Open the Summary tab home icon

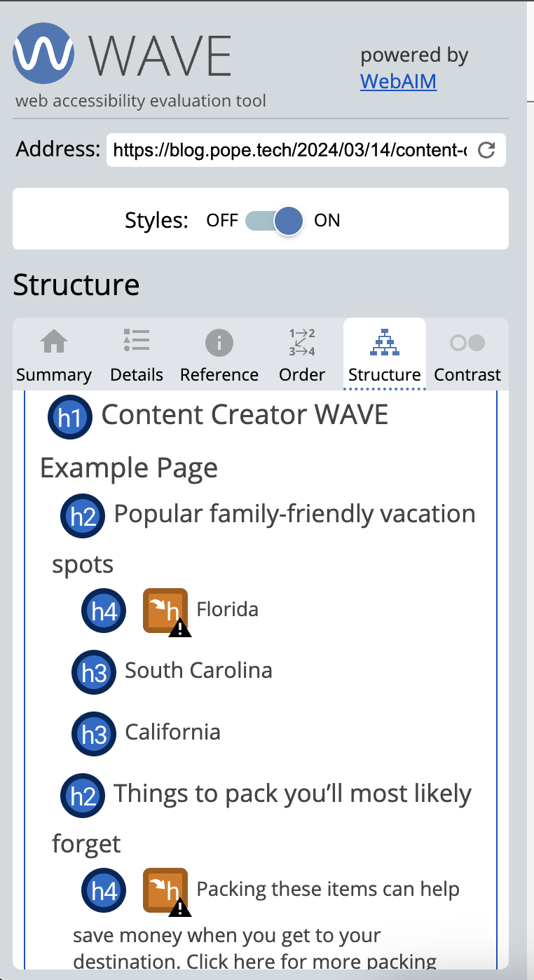tap(54, 341)
